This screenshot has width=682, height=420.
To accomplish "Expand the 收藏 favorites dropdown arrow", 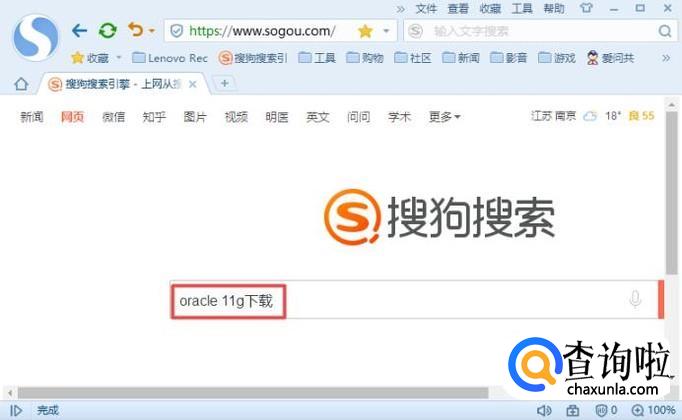I will click(119, 58).
